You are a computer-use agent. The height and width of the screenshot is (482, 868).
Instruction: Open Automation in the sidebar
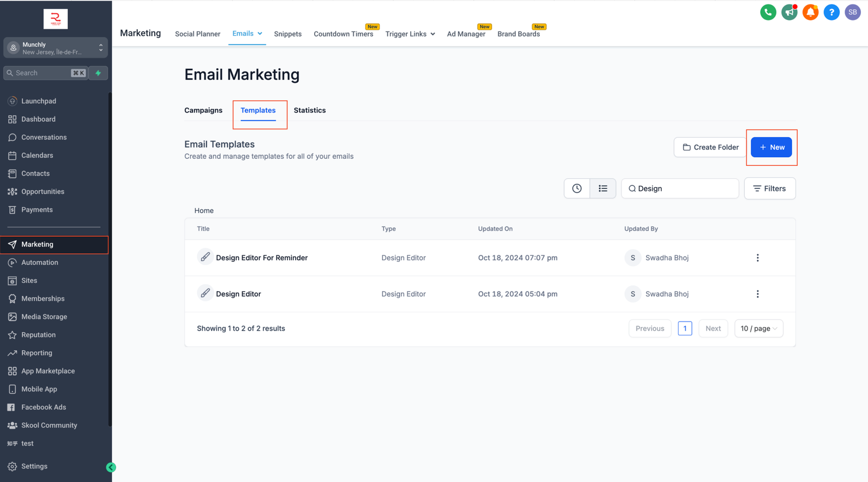coord(40,262)
